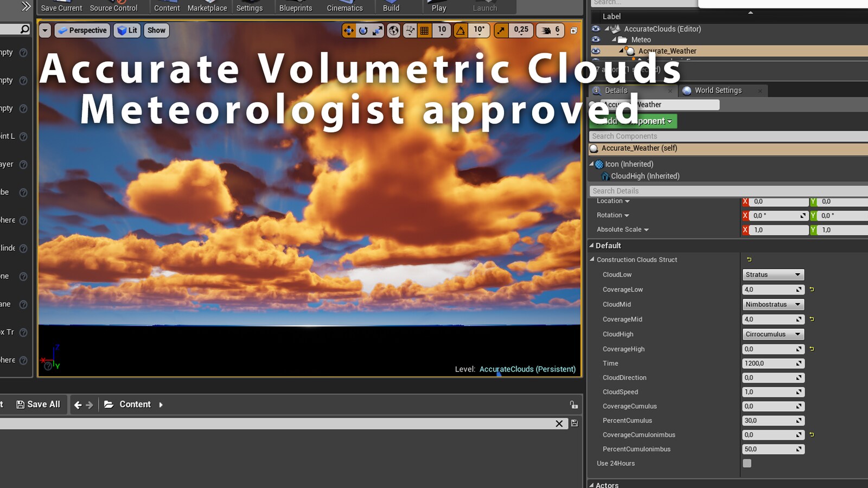Viewport: 868px width, 488px height.
Task: Toggle rotation angle snapping icon
Action: point(461,30)
